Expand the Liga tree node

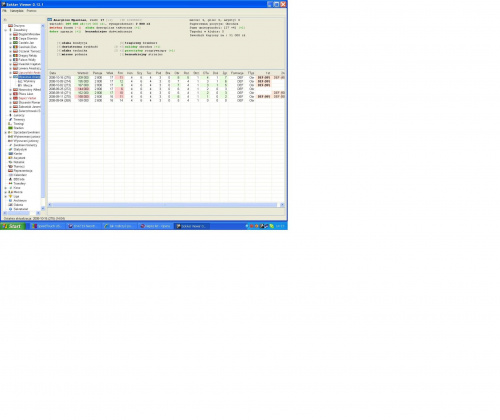(x=6, y=196)
